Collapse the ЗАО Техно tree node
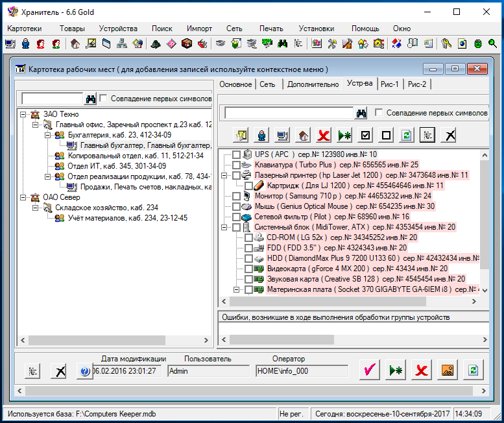The image size is (504, 423). point(22,114)
